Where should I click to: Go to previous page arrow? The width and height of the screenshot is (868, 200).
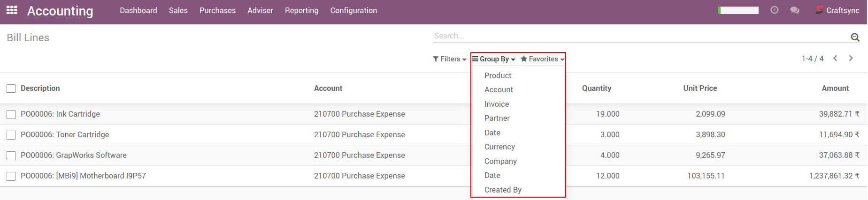pos(835,59)
